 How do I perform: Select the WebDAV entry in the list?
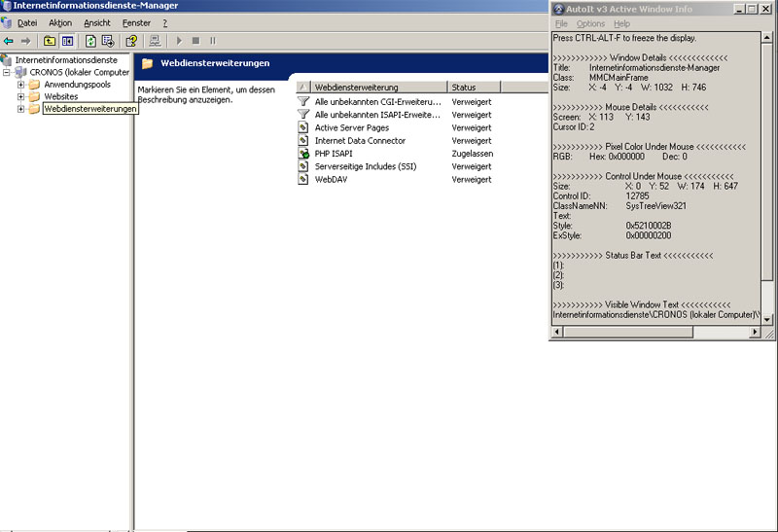click(x=329, y=180)
